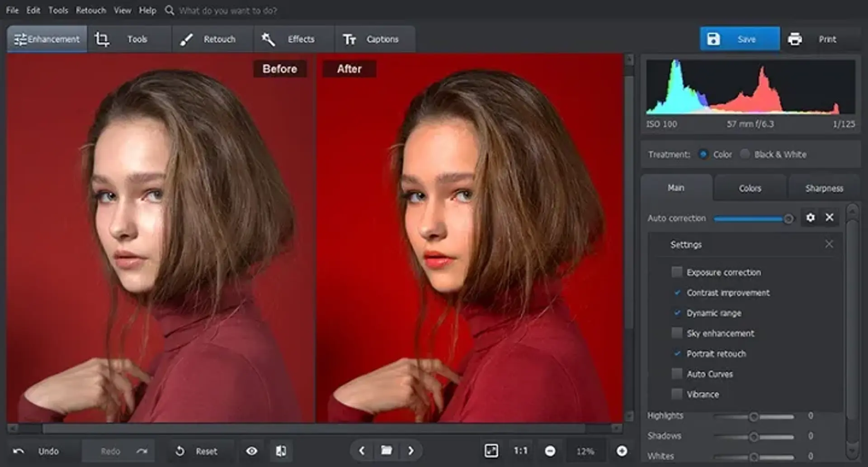Click the 12% zoom level value

click(x=585, y=451)
